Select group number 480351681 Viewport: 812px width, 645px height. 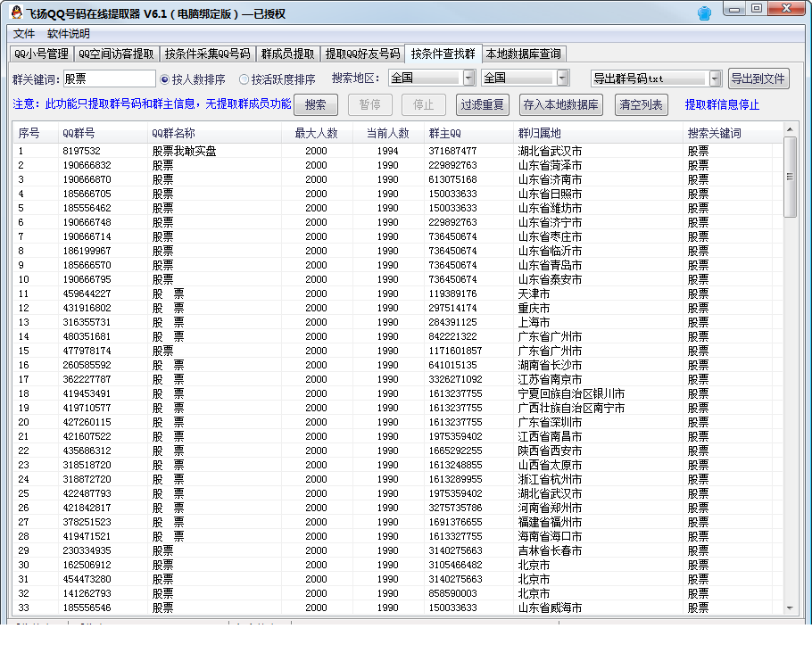(x=87, y=336)
